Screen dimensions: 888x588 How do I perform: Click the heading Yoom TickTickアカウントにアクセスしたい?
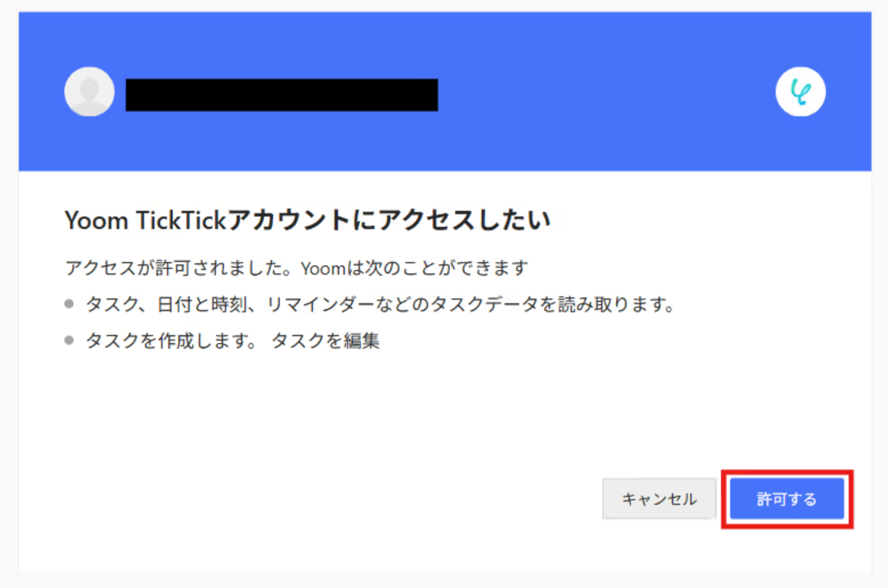click(308, 220)
